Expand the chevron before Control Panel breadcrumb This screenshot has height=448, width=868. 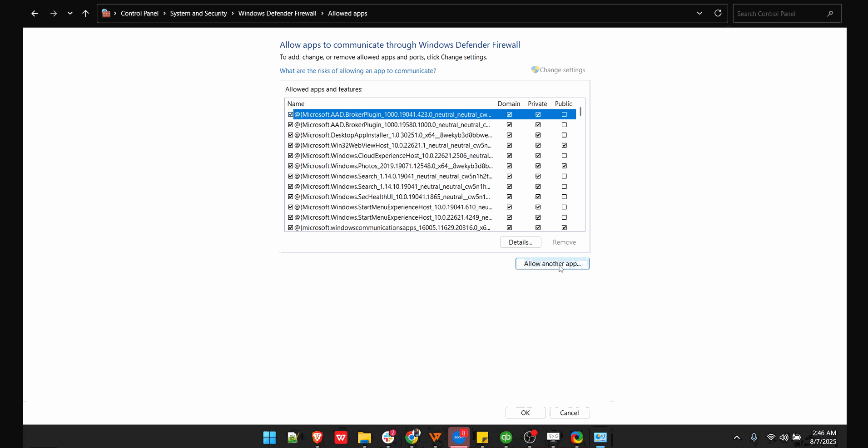coord(115,14)
